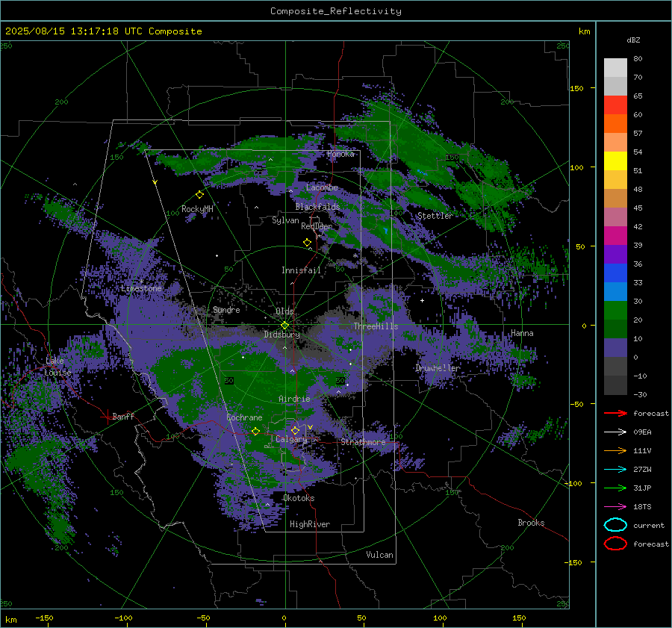Click the white asterisk marker above Limestone

coord(141,282)
